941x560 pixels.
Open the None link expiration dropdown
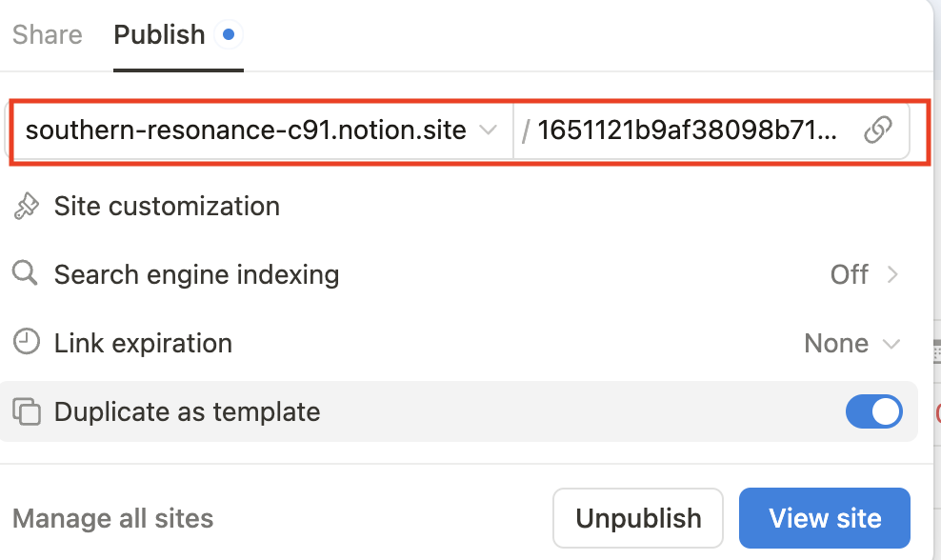(851, 343)
